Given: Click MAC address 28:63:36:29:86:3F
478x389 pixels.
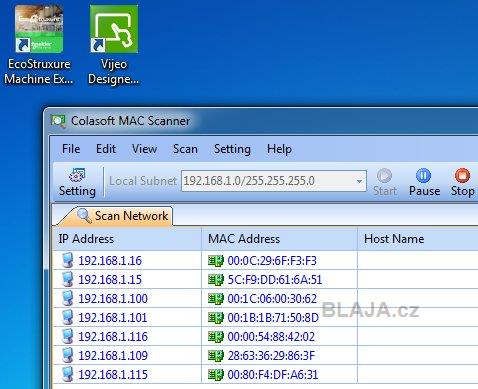Looking at the screenshot, I should 271,356.
